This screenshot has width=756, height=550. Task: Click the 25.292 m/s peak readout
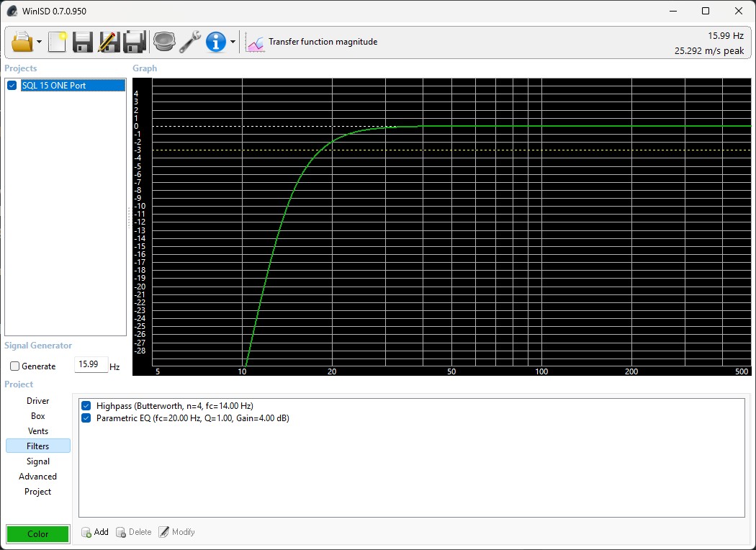[x=709, y=50]
